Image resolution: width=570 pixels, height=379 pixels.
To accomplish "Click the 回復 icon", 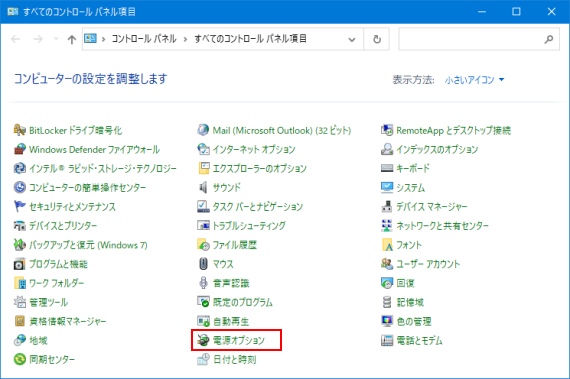I will [387, 283].
